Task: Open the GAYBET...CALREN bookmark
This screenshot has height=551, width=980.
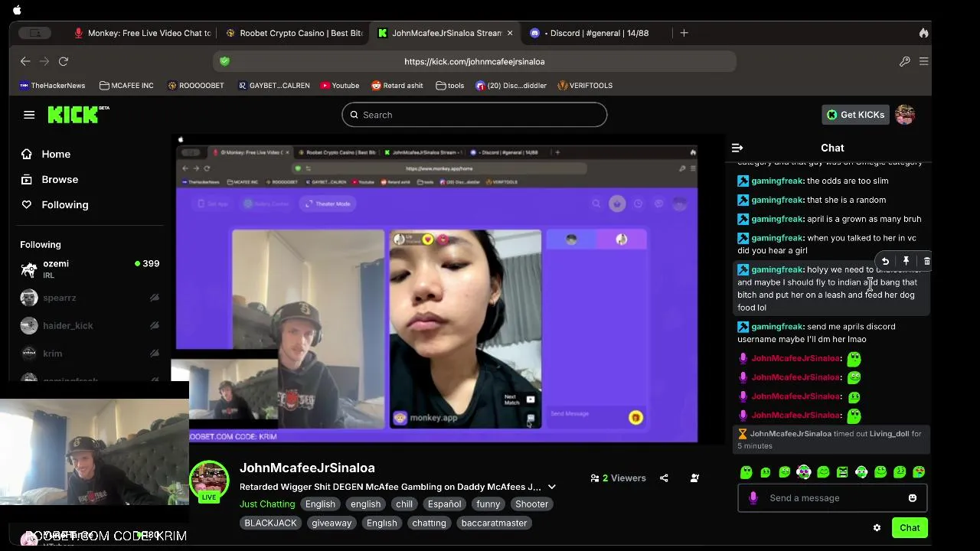Action: click(x=273, y=86)
